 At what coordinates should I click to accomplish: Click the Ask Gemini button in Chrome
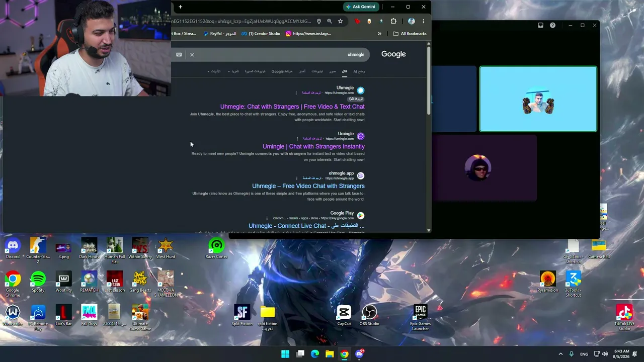point(360,7)
